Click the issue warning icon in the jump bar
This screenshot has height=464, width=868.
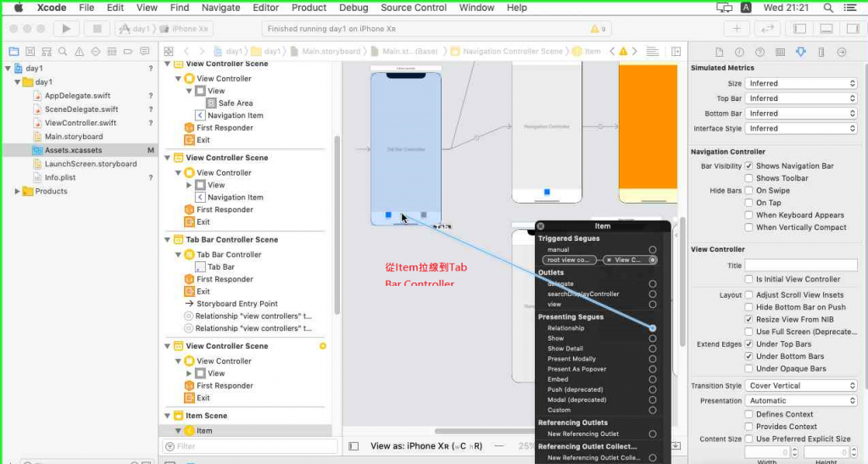pos(623,52)
